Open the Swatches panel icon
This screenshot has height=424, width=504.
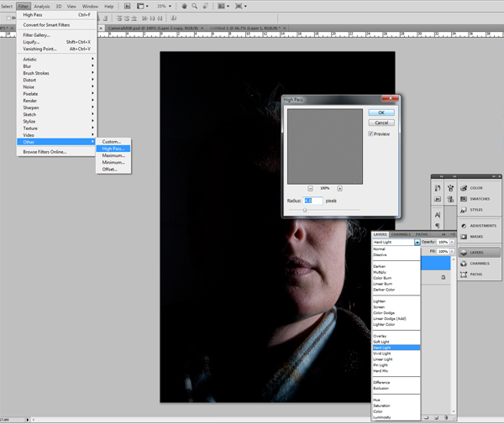click(x=464, y=199)
